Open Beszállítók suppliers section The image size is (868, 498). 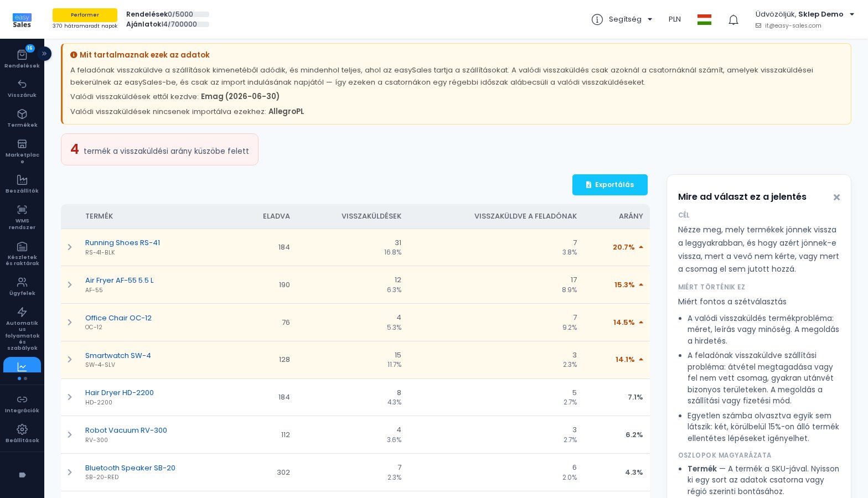22,180
